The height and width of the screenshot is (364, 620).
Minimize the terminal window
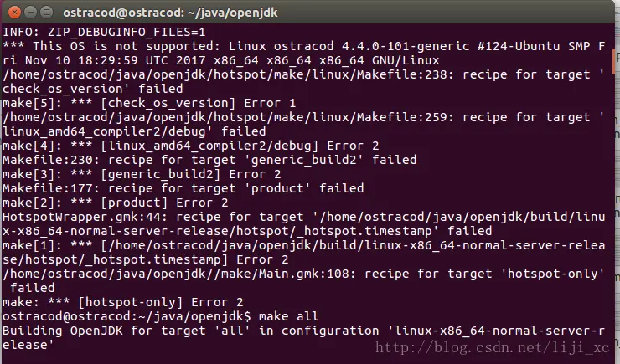30,13
